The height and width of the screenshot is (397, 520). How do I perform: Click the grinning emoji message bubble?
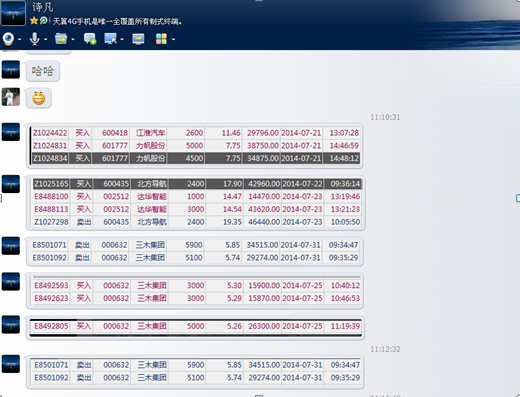pyautogui.click(x=39, y=98)
